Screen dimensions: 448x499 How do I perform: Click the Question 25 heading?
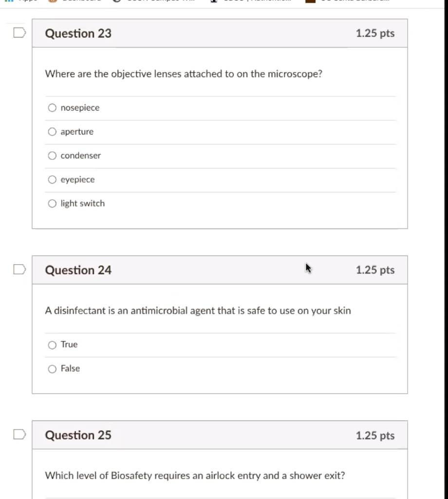[x=78, y=435]
